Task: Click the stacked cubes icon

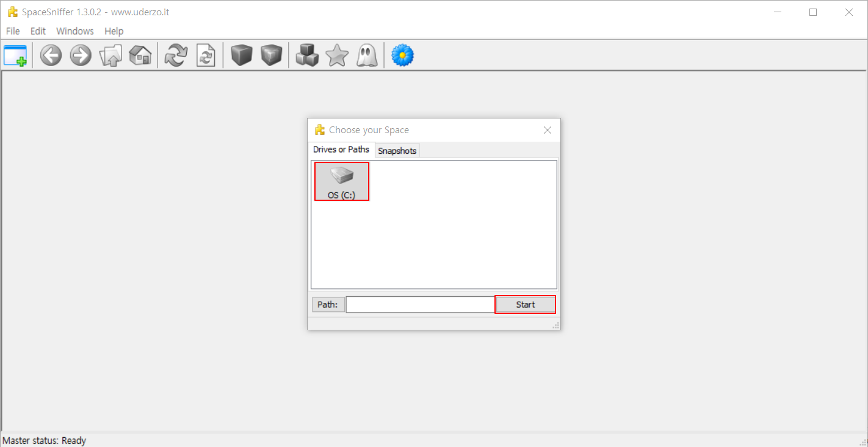Action: (307, 56)
